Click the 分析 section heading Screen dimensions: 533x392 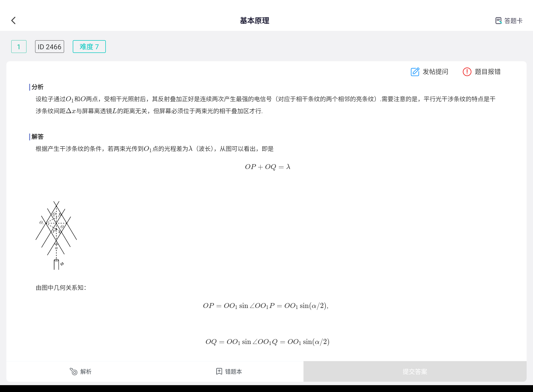pos(37,87)
